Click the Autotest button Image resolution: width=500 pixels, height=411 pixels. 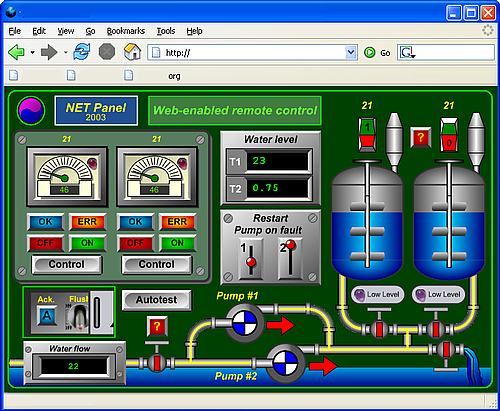pos(157,300)
